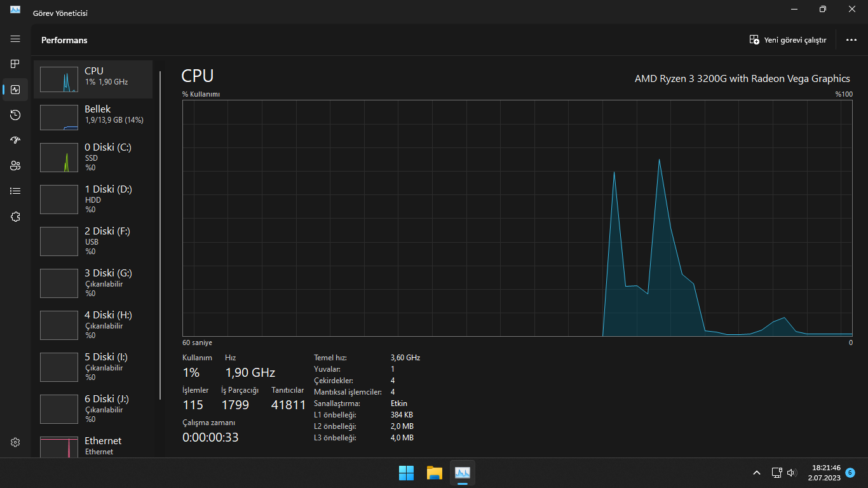Viewport: 868px width, 488px height.
Task: Click the Görev Yöneticisi title bar icon
Action: tap(15, 10)
